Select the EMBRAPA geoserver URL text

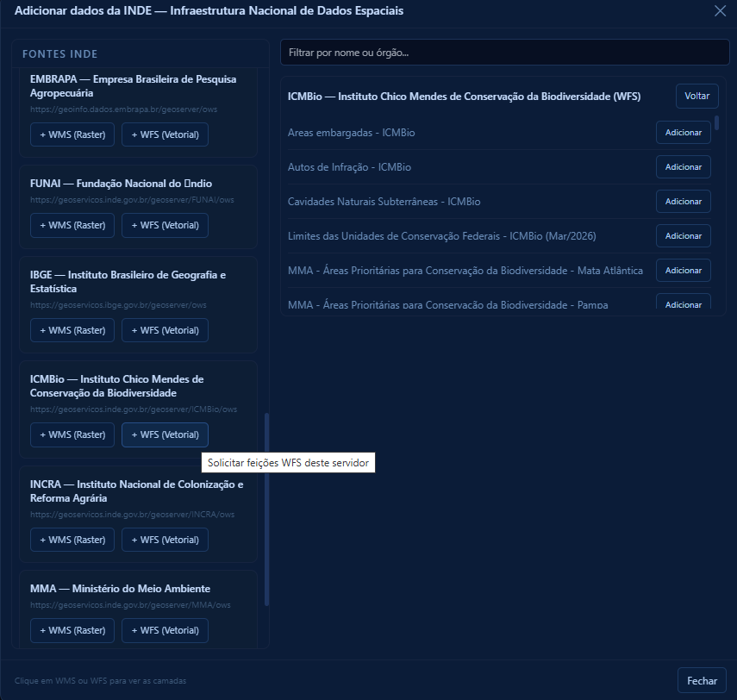(x=123, y=109)
